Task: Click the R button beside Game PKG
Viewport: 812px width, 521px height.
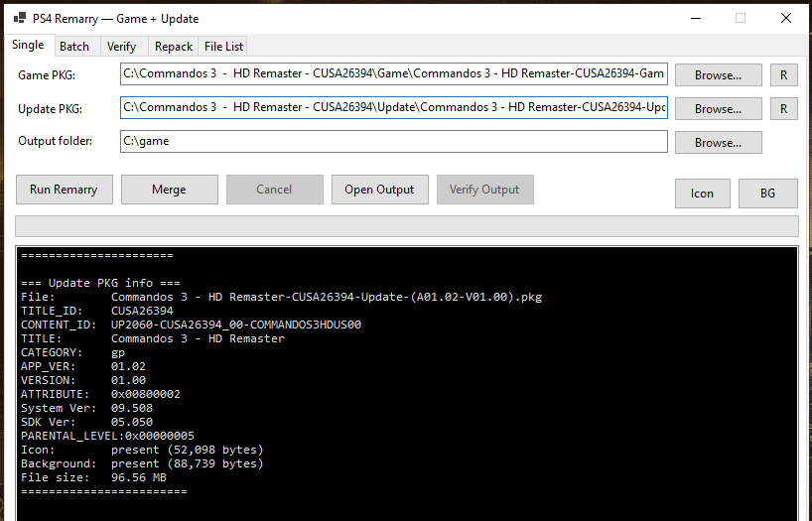Action: pos(783,75)
